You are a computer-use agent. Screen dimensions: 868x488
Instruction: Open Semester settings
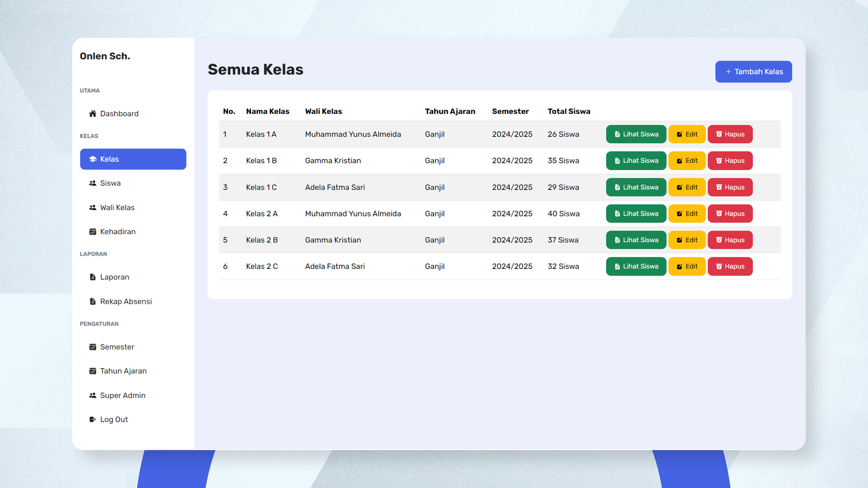point(133,347)
